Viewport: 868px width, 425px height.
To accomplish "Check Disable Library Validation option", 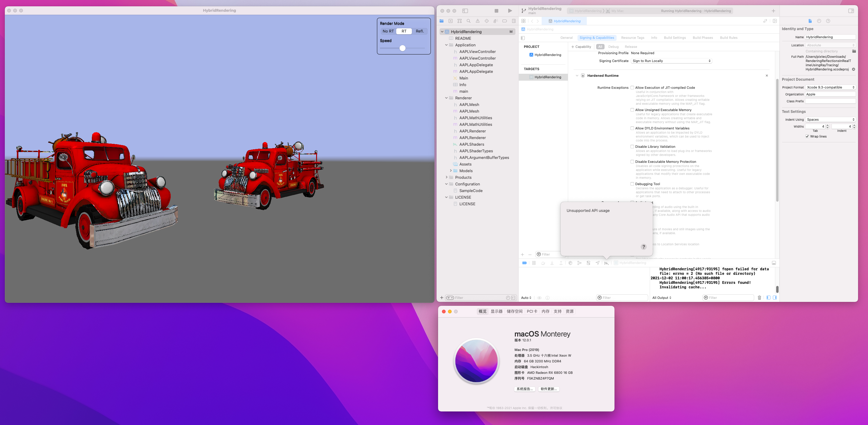I will 632,147.
